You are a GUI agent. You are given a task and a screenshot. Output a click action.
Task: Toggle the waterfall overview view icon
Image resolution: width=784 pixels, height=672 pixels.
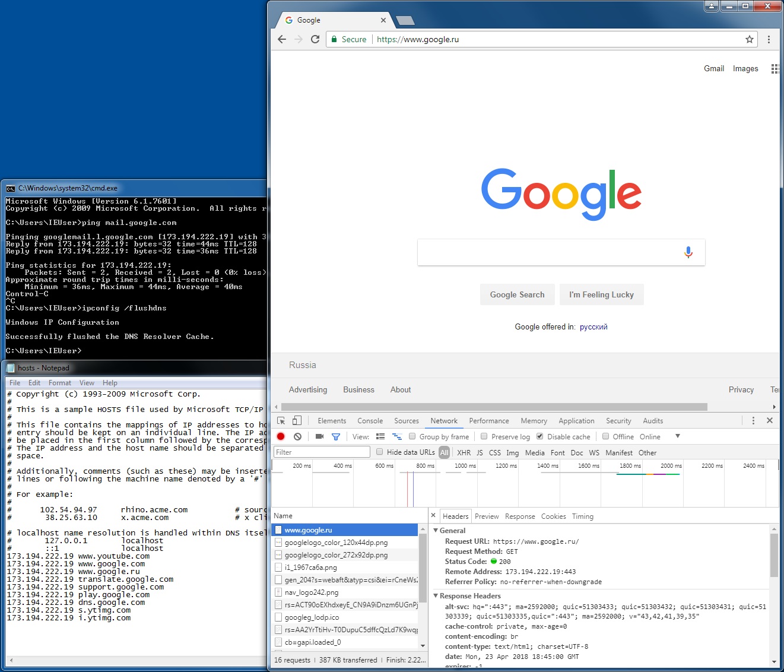[x=397, y=436]
